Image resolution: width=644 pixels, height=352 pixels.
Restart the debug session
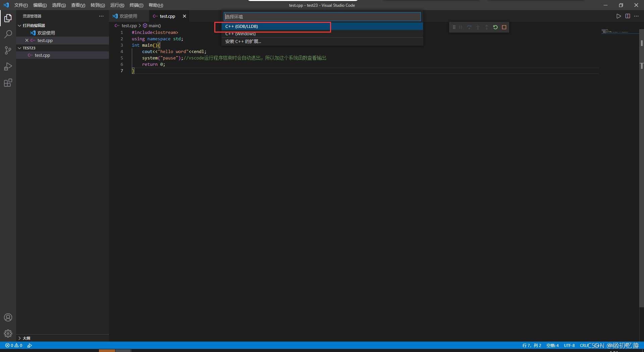pyautogui.click(x=495, y=27)
